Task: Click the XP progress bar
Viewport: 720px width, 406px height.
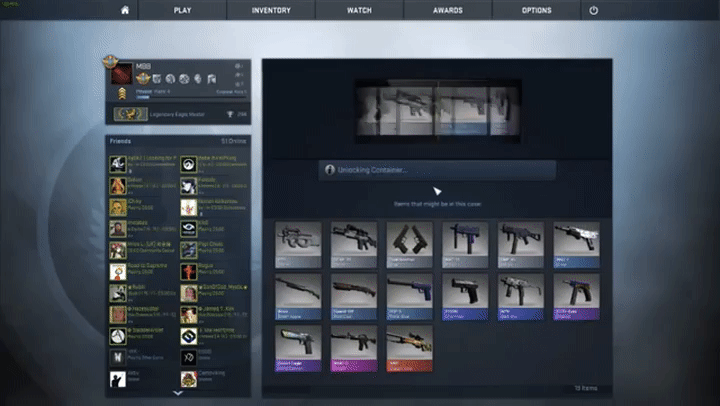Action: pos(191,97)
